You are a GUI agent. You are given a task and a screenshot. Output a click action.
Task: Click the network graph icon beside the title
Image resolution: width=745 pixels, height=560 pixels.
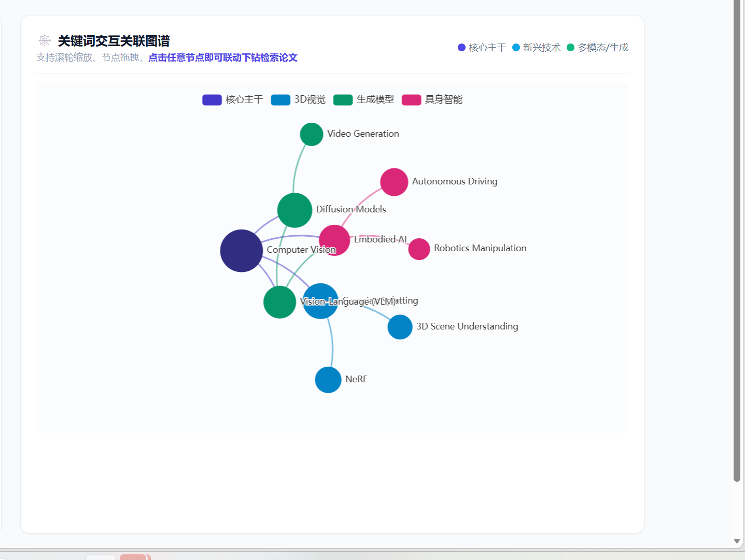pos(45,41)
